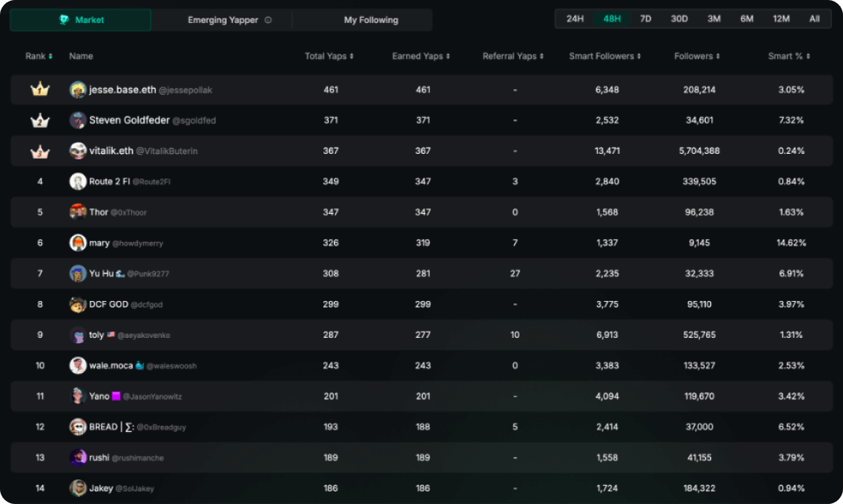Click whale emoji next to wale.moca

(139, 365)
